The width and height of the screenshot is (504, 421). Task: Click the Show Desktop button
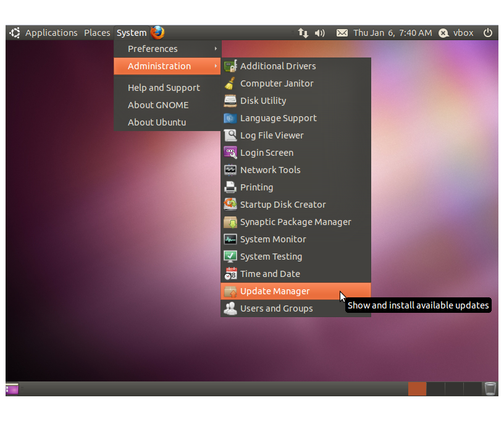pos(12,389)
